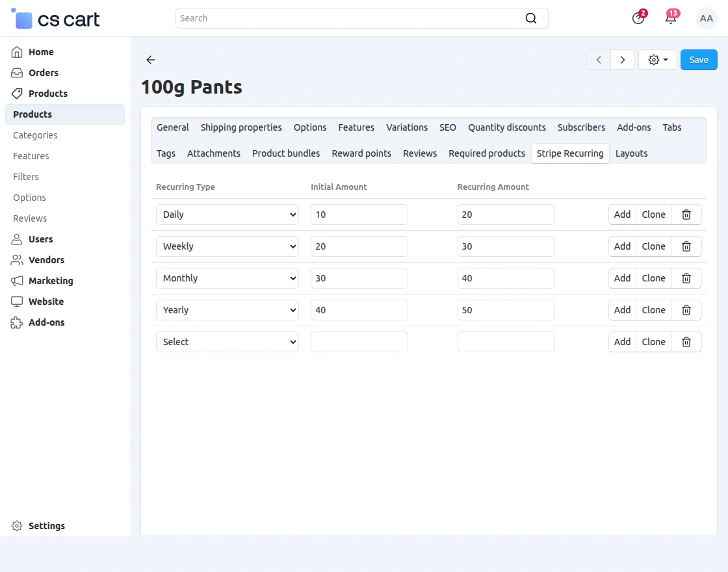Change the Monthly recurring type dropdown
Image resolution: width=728 pixels, height=572 pixels.
227,278
